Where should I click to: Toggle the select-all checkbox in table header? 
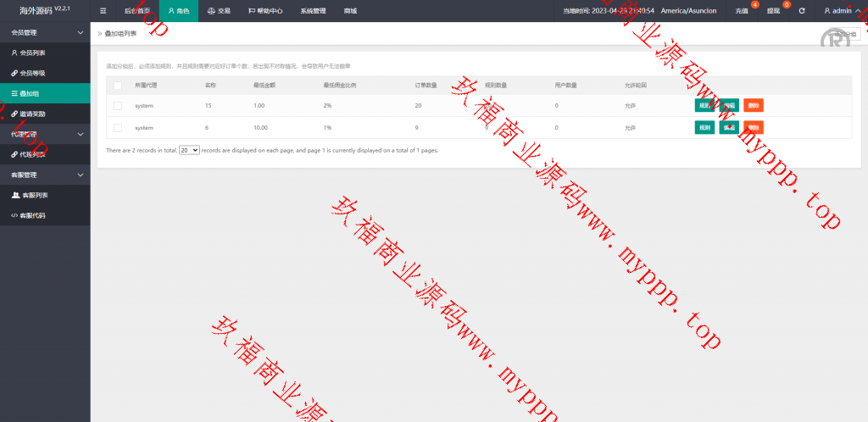[x=118, y=86]
